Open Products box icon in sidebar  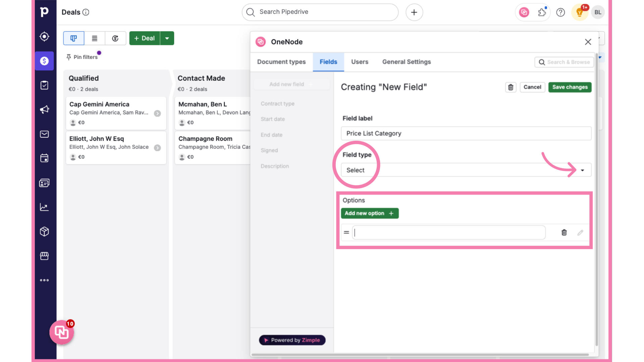44,232
